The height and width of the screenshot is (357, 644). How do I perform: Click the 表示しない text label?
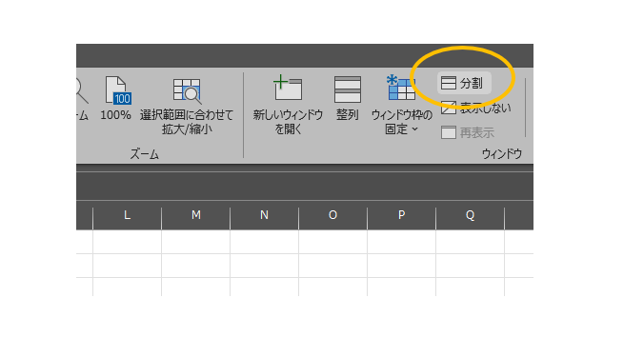click(485, 108)
